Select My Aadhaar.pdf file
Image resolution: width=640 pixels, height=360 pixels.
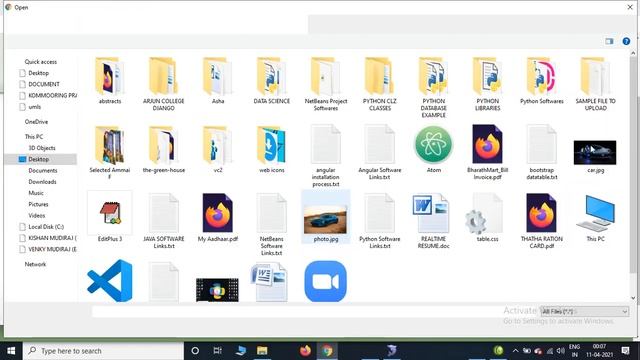(x=218, y=218)
